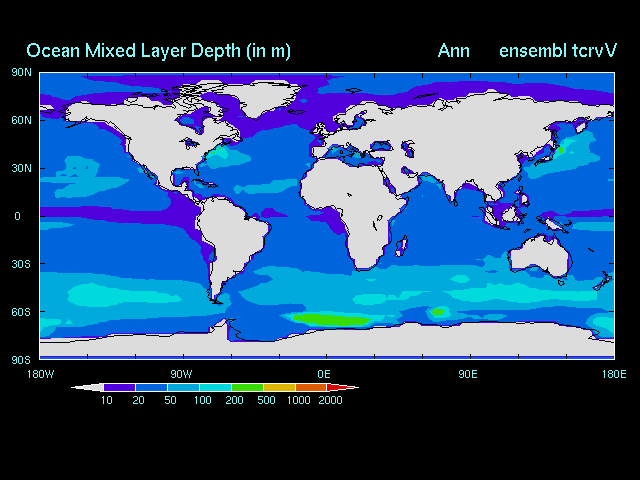Click the '0E' longitude axis label
The width and height of the screenshot is (640, 480).
point(324,374)
